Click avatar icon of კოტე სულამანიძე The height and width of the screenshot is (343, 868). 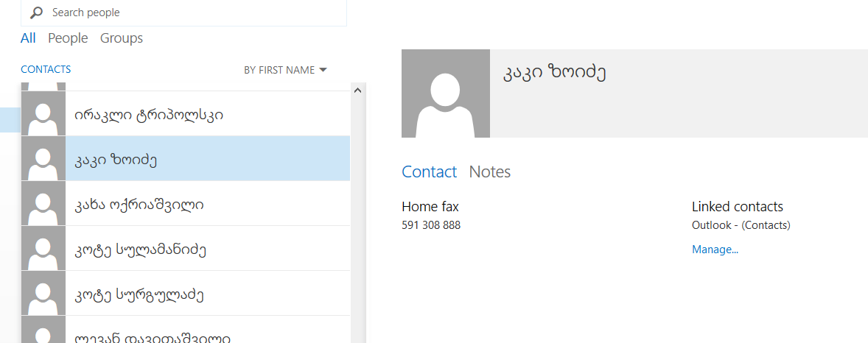[43, 249]
